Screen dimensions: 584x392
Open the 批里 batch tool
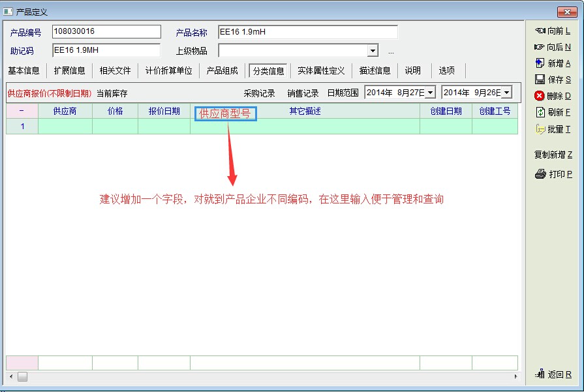tap(552, 129)
